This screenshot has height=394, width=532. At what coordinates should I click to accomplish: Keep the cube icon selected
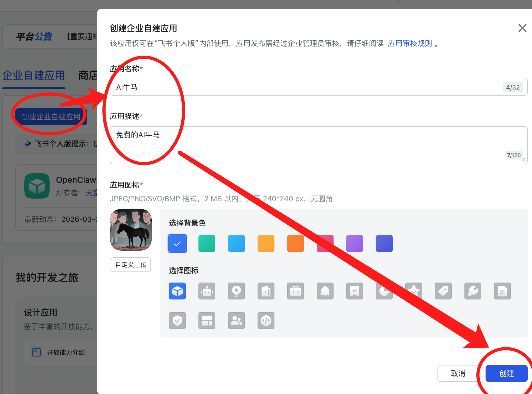point(177,291)
